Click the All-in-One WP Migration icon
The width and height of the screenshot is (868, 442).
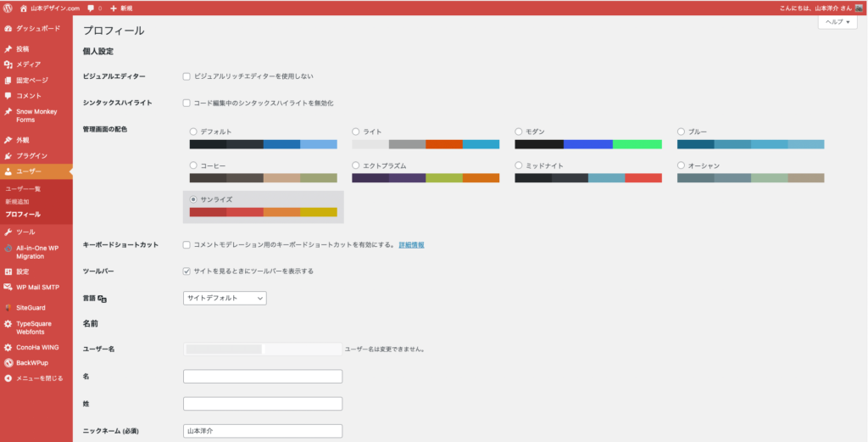8,248
